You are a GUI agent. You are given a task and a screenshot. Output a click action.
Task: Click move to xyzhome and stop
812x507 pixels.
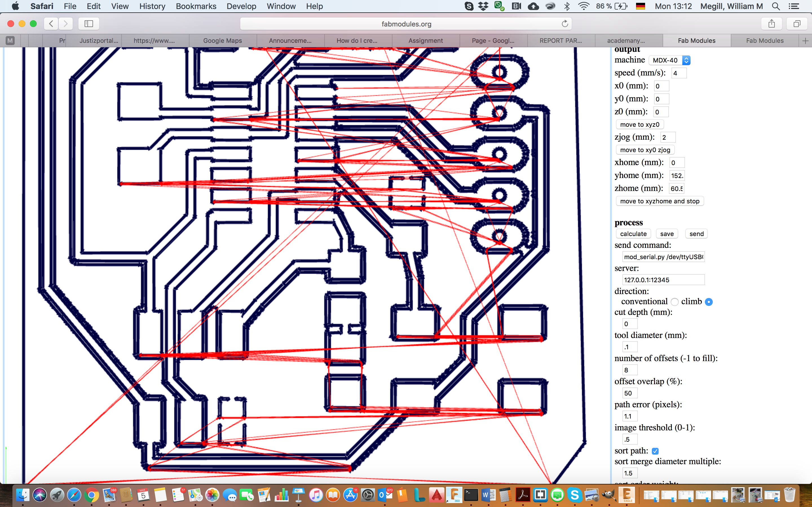pos(659,201)
